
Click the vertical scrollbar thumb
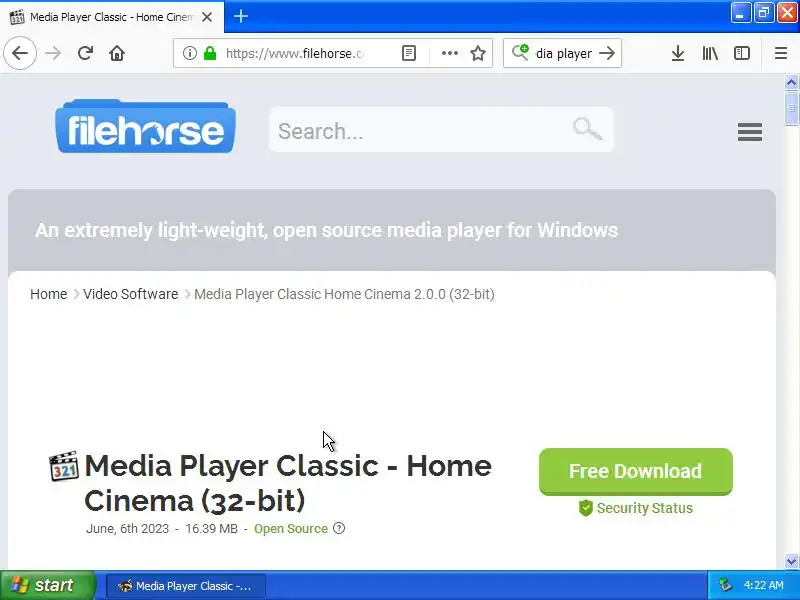click(x=791, y=108)
